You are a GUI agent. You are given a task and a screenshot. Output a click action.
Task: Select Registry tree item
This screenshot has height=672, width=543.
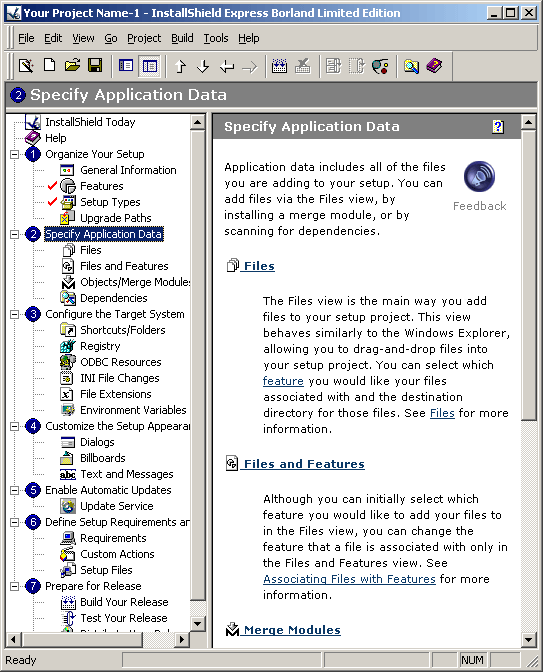click(x=100, y=346)
